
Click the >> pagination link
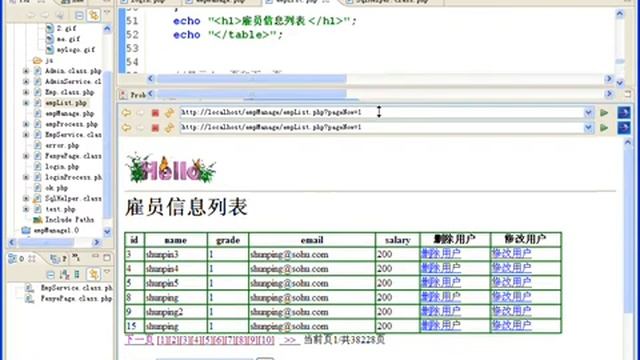coord(290,340)
